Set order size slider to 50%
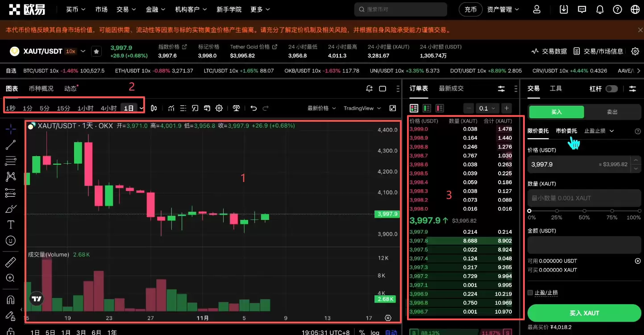Screen dimensions: 644x335 (584, 211)
